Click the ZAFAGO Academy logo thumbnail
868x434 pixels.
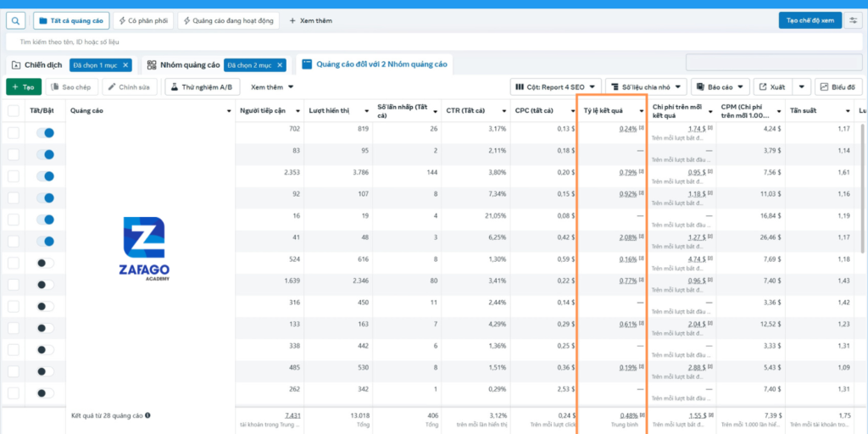pos(144,249)
